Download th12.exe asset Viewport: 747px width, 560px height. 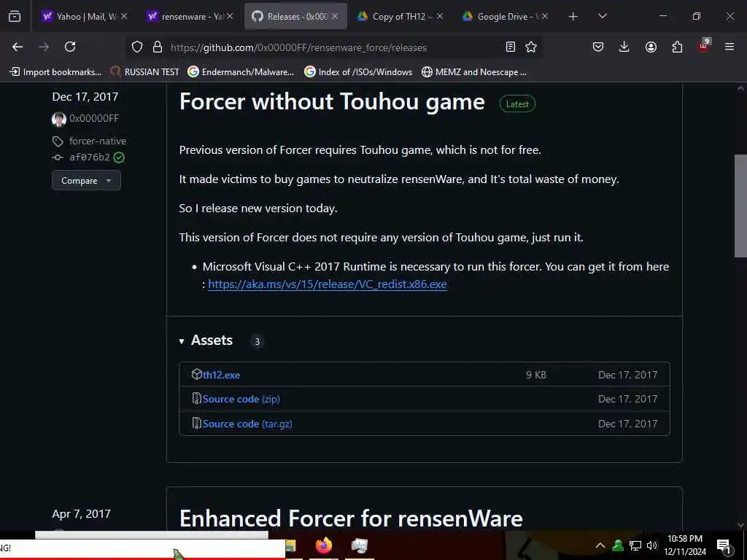(x=221, y=375)
